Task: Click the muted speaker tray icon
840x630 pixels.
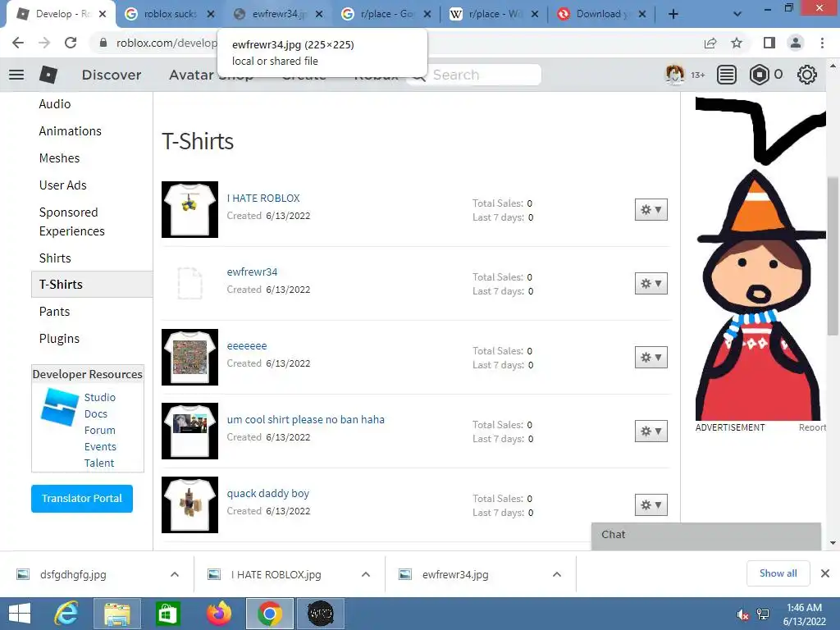Action: coord(742,614)
